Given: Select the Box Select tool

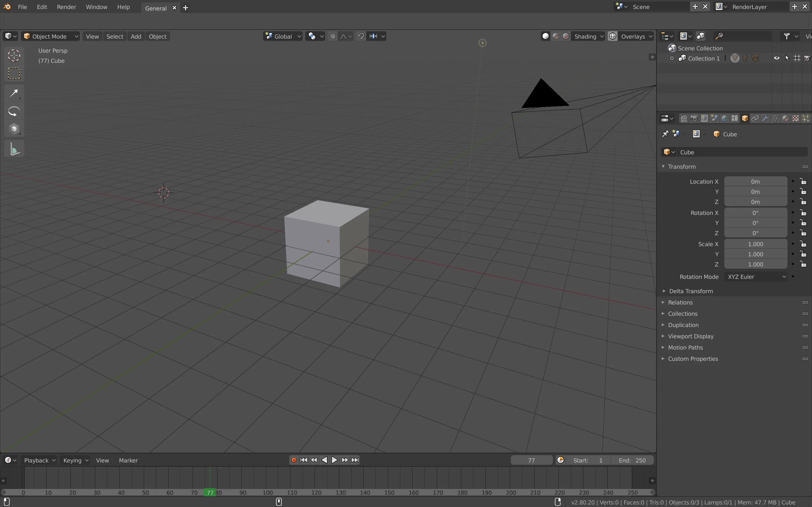Looking at the screenshot, I should (14, 74).
